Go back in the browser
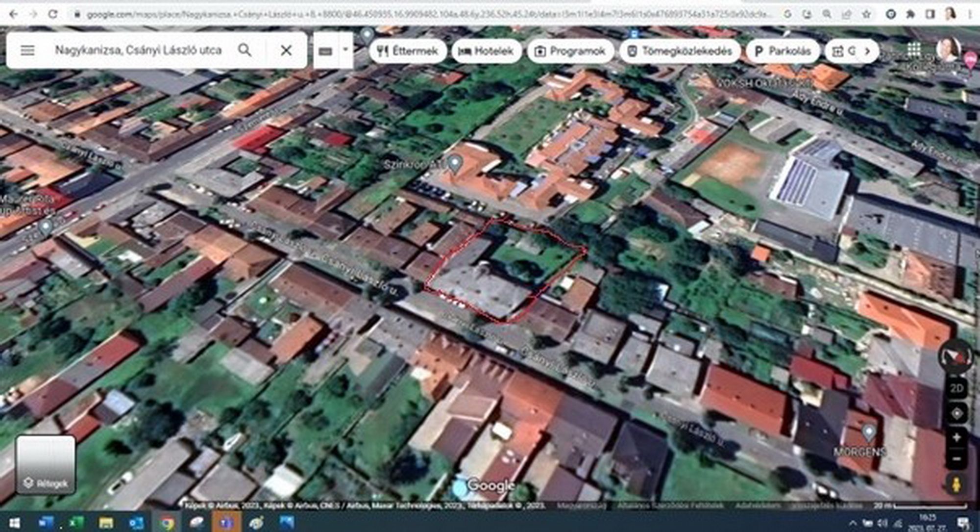The image size is (980, 532). pyautogui.click(x=13, y=14)
